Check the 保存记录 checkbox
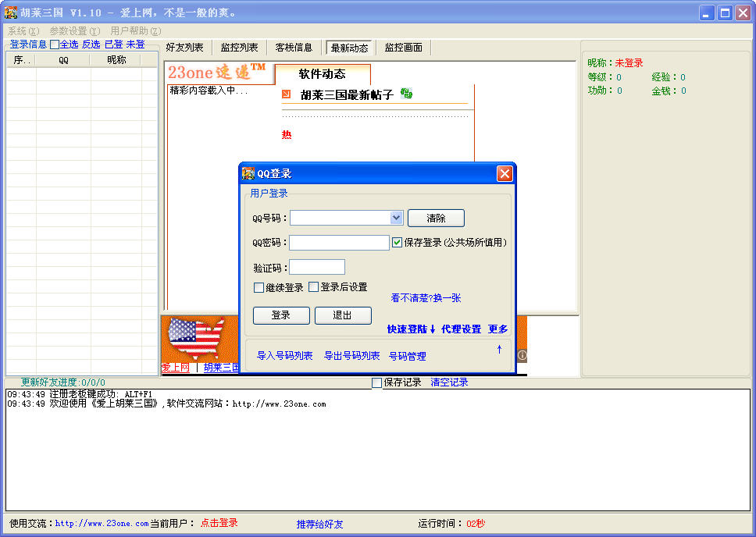Viewport: 756px width, 537px height. tap(377, 382)
